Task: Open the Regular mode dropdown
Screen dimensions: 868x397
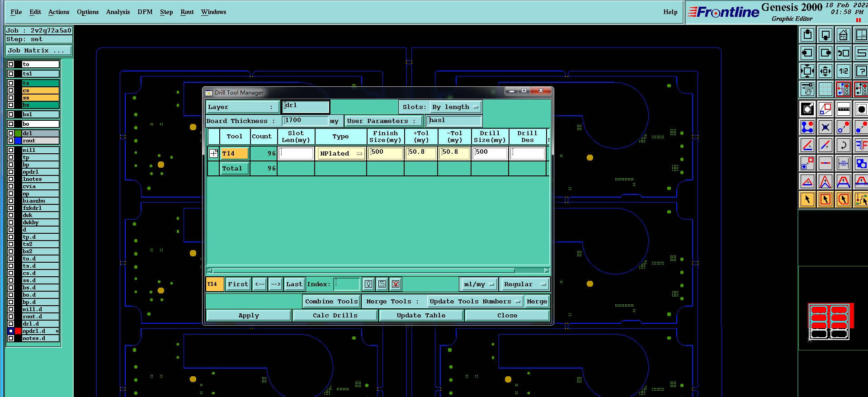Action: click(x=524, y=284)
